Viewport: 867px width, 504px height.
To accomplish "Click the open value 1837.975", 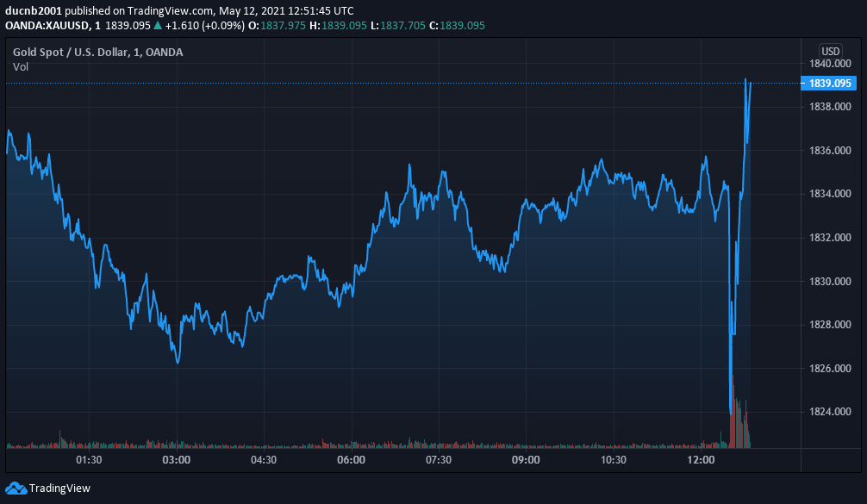I will (283, 26).
